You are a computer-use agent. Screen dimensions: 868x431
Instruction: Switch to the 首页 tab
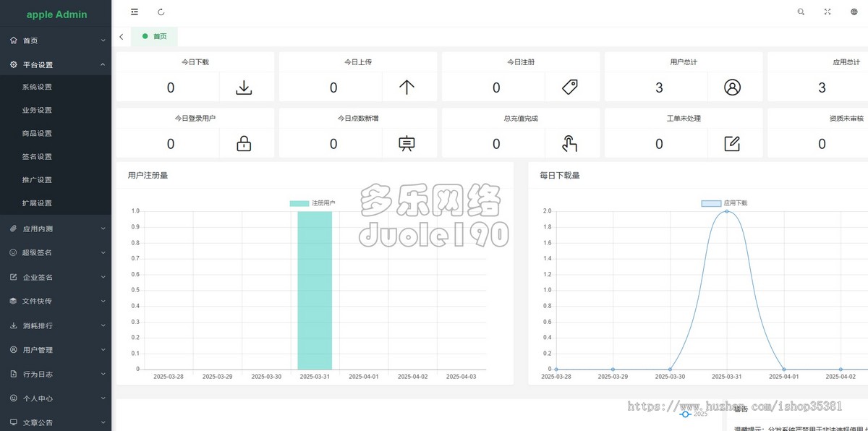(x=154, y=36)
